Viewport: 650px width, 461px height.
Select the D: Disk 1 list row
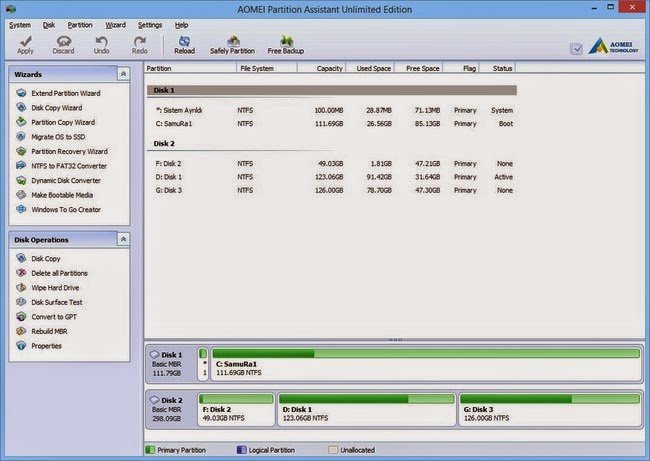click(334, 177)
